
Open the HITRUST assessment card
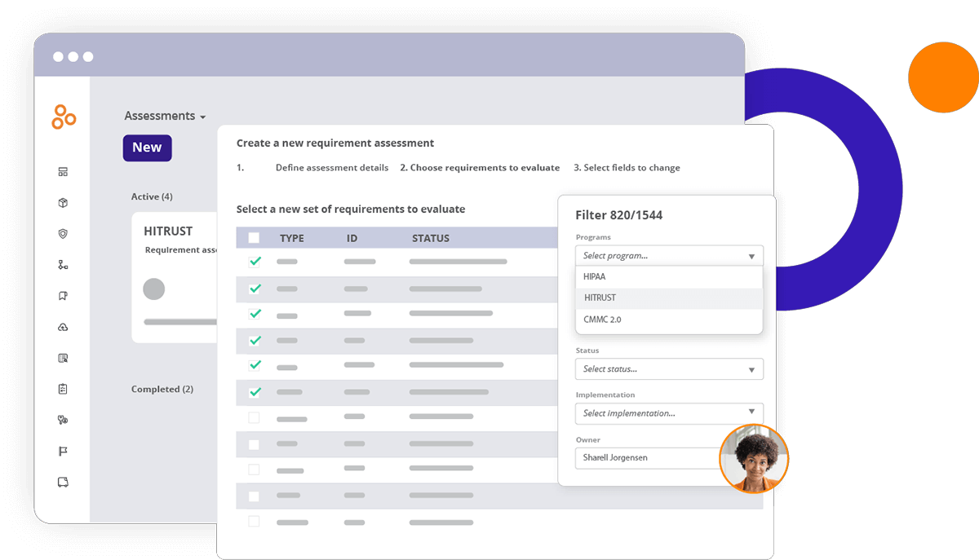point(175,277)
